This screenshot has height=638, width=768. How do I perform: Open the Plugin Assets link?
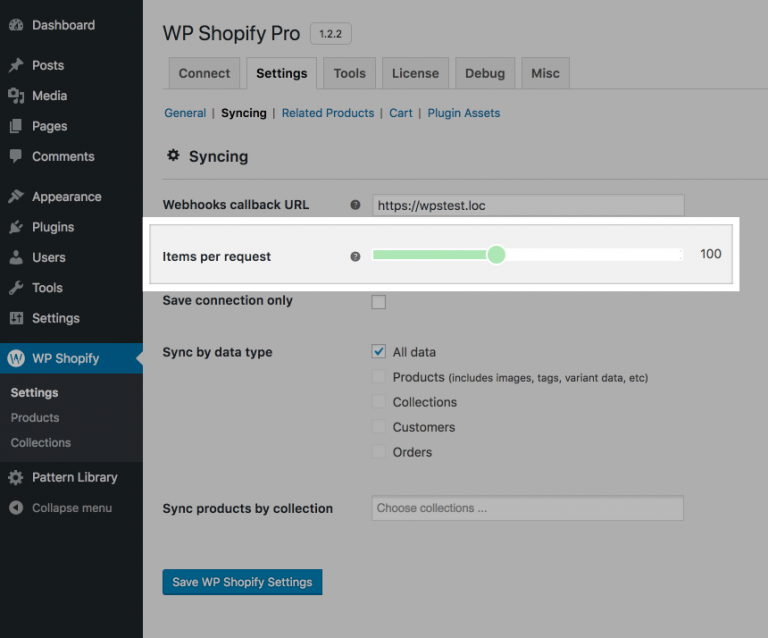[464, 113]
